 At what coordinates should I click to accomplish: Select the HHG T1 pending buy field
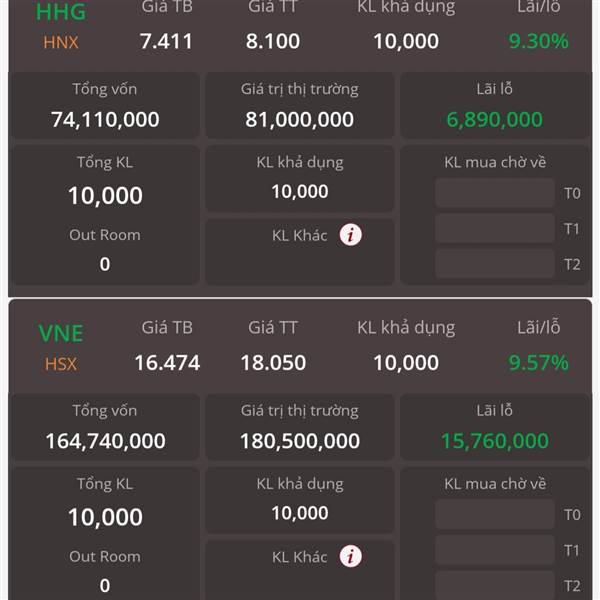coord(495,228)
